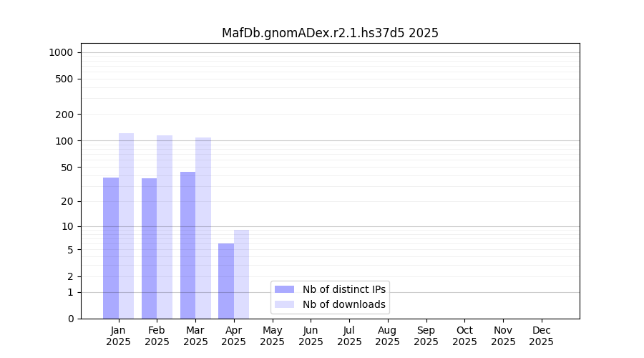Select the February distinct IPs bar
The image size is (644, 358).
click(x=150, y=248)
